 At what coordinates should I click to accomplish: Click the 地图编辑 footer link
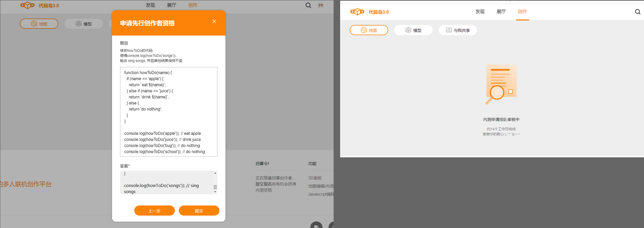[321, 186]
